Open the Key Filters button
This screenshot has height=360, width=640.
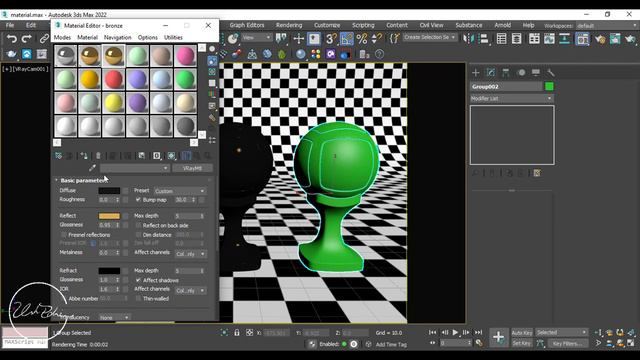coord(568,343)
